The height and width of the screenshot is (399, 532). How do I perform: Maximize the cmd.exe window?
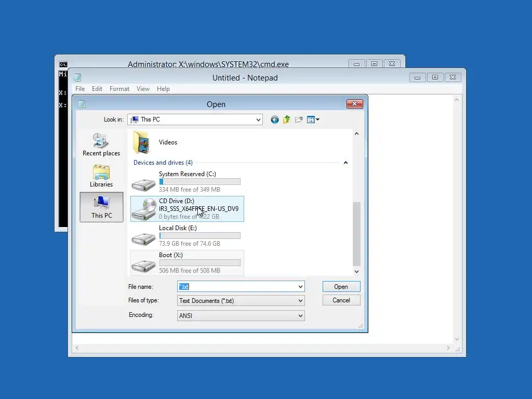coord(374,64)
